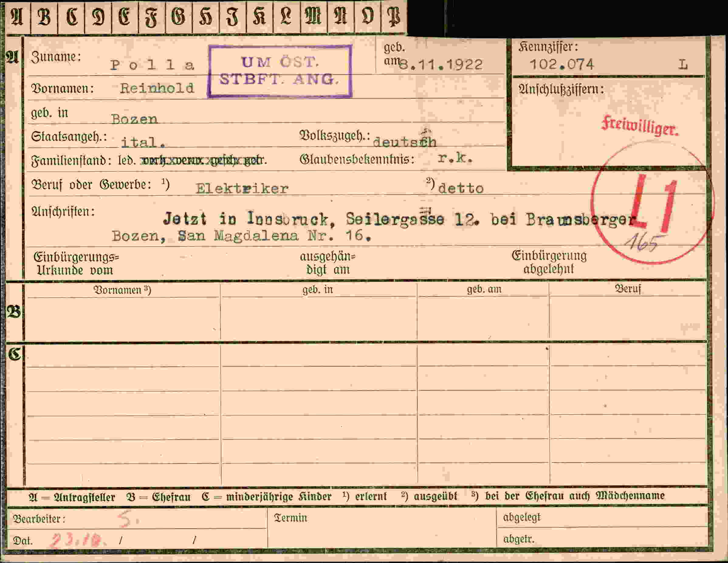Click the 'abgetr.' label
728x563 pixels.
pyautogui.click(x=519, y=539)
